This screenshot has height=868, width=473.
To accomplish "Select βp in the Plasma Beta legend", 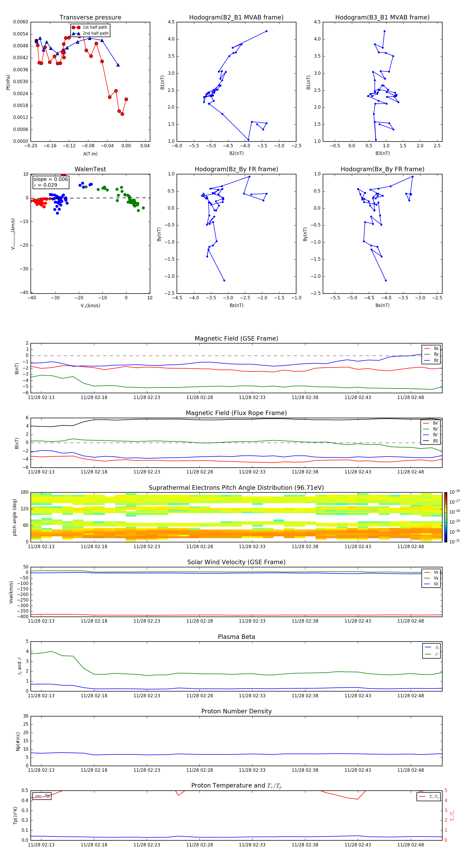I will [431, 647].
